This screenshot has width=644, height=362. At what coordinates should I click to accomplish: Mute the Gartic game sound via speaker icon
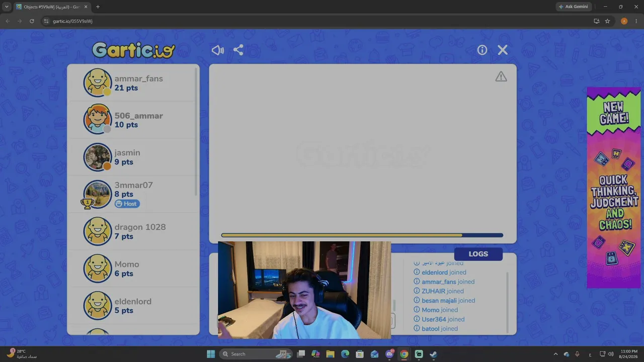[x=218, y=50]
